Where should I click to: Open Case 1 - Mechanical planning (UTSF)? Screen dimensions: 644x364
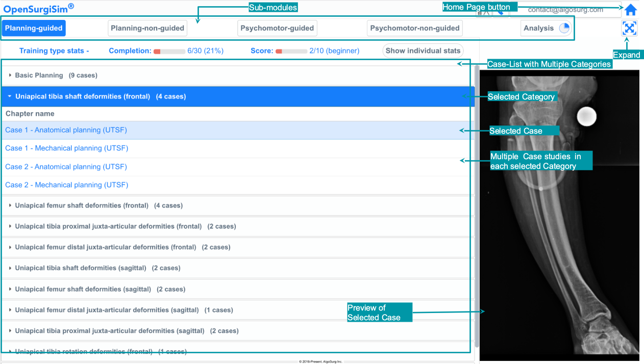(x=66, y=148)
